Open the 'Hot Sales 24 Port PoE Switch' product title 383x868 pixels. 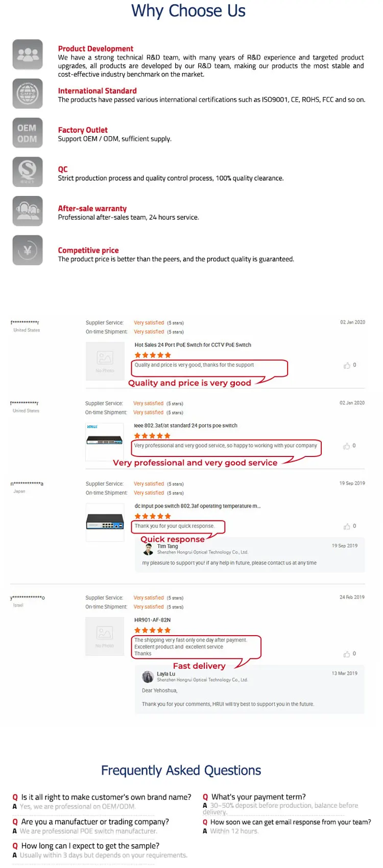click(x=193, y=345)
